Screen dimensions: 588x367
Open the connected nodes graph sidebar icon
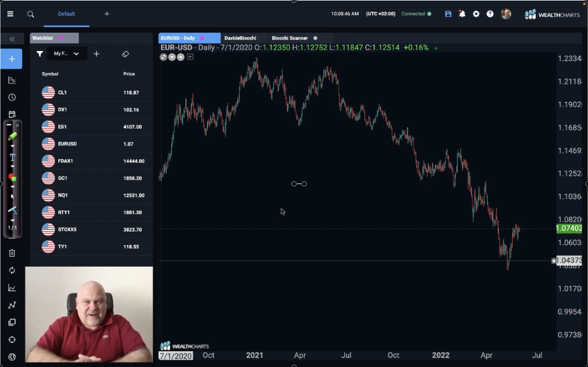pyautogui.click(x=12, y=305)
